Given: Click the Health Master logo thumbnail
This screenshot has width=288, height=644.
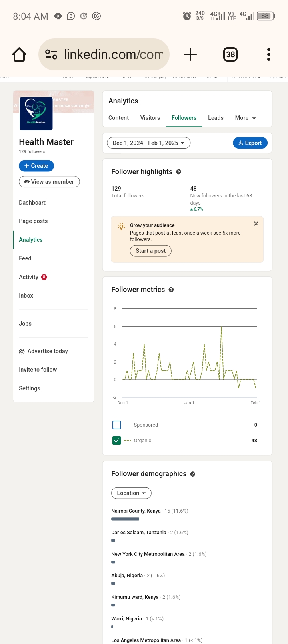Looking at the screenshot, I should point(36,113).
